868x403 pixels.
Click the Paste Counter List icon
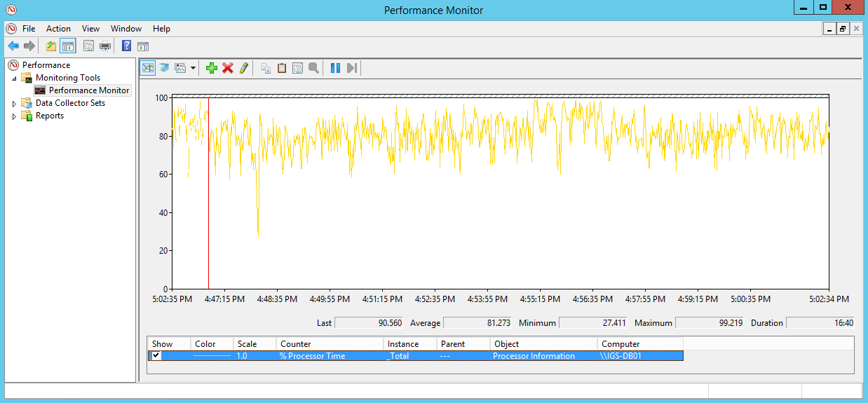click(282, 68)
